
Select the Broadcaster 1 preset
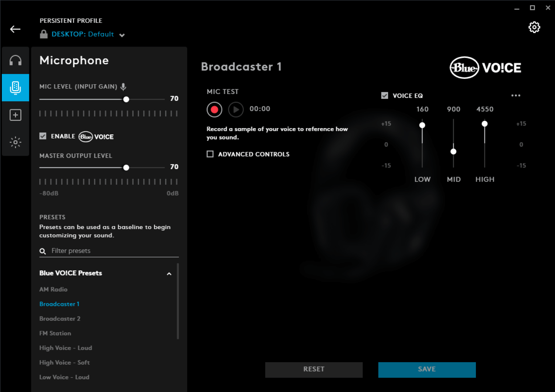[x=59, y=304]
